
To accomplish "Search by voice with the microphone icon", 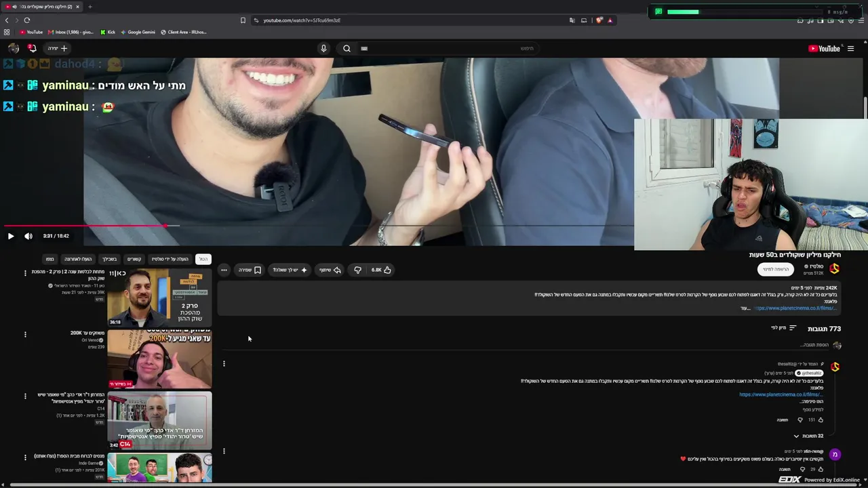I will (323, 48).
